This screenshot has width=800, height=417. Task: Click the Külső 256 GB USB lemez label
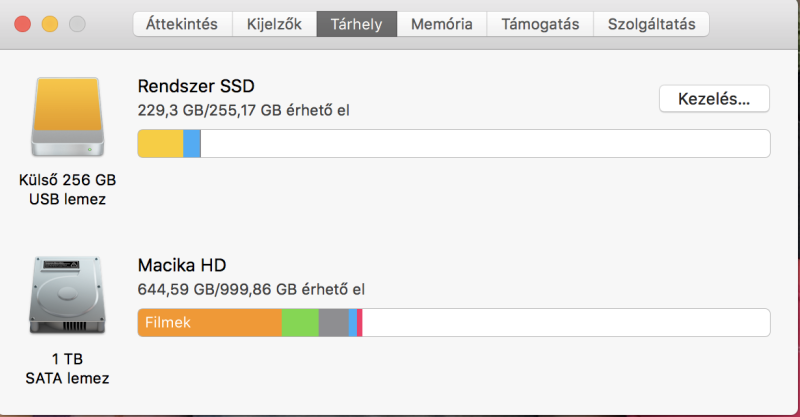tap(67, 189)
